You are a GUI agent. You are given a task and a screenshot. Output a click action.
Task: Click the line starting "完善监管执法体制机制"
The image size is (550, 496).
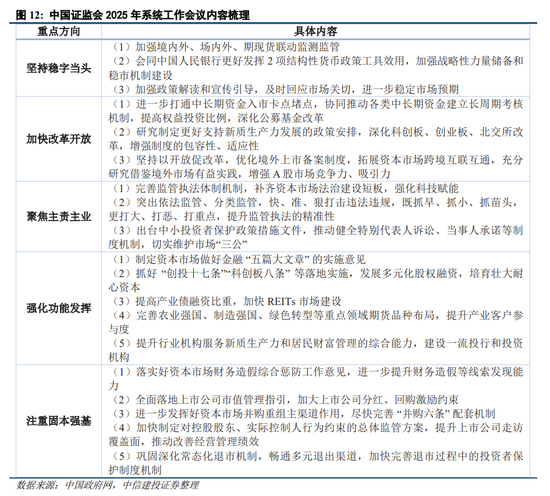tap(284, 188)
